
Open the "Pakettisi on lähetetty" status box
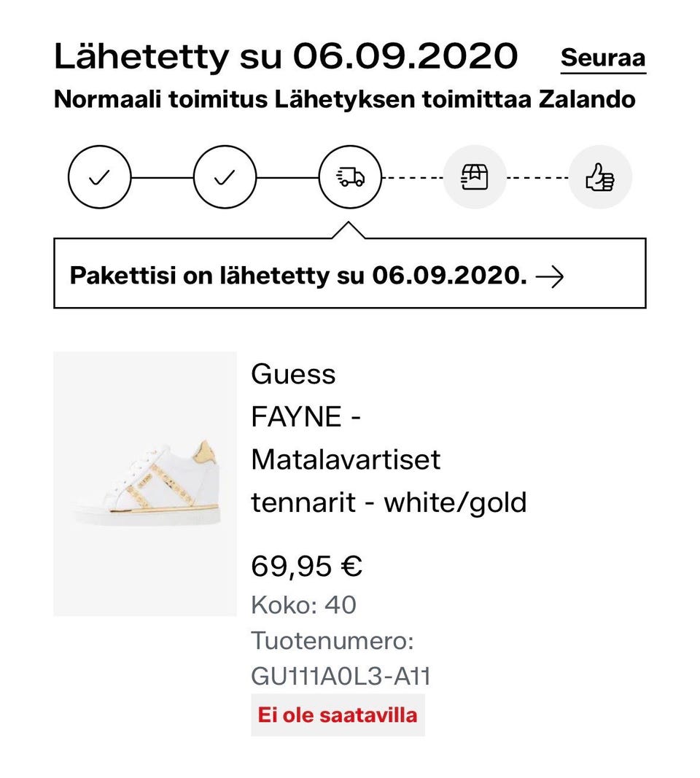pyautogui.click(x=297, y=277)
